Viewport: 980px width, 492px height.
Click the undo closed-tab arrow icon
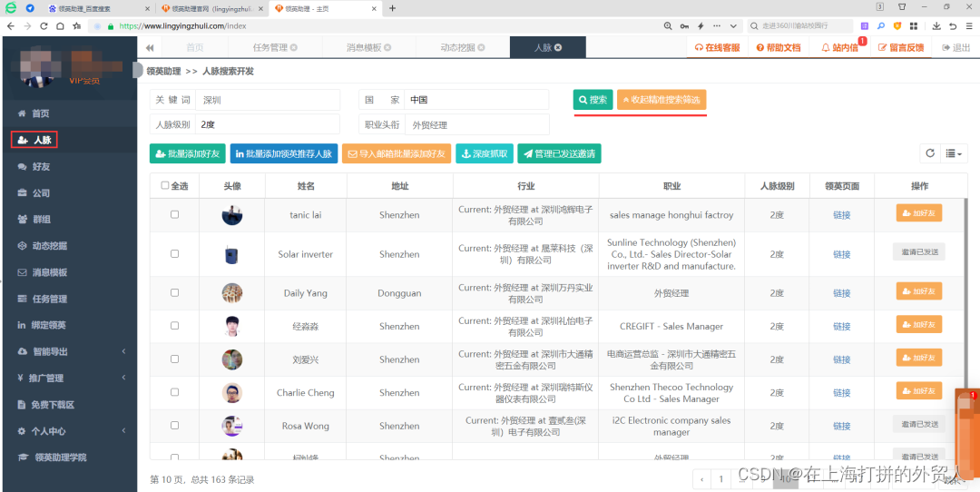(953, 26)
